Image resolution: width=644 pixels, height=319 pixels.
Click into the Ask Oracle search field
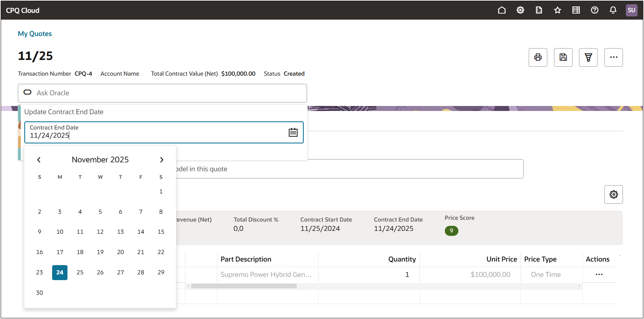tap(168, 93)
